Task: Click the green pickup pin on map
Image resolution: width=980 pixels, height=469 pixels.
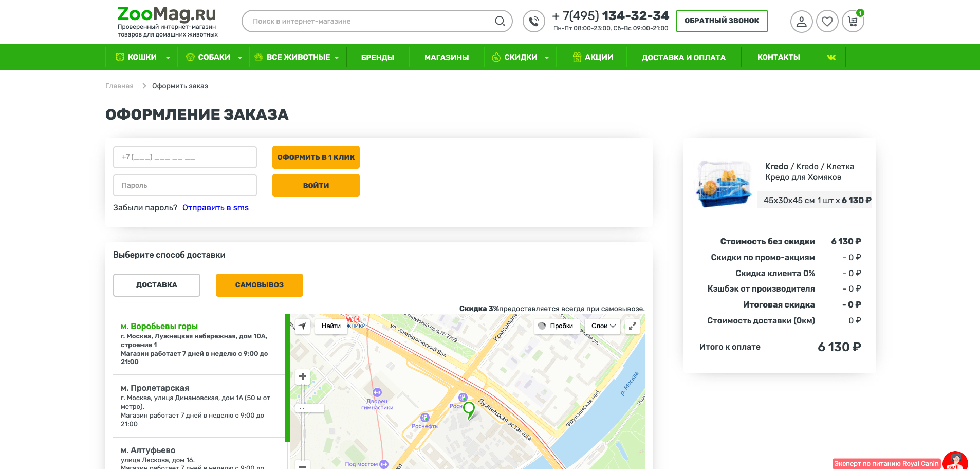Action: 469,410
